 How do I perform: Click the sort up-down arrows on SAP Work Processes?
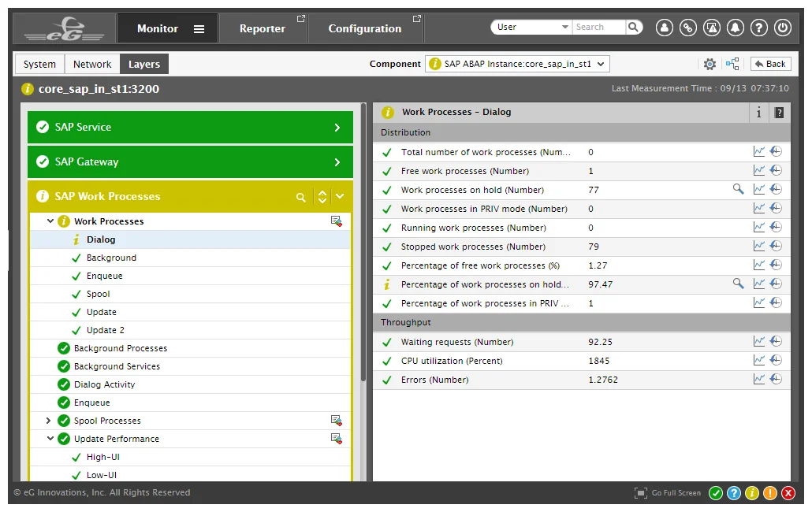322,196
